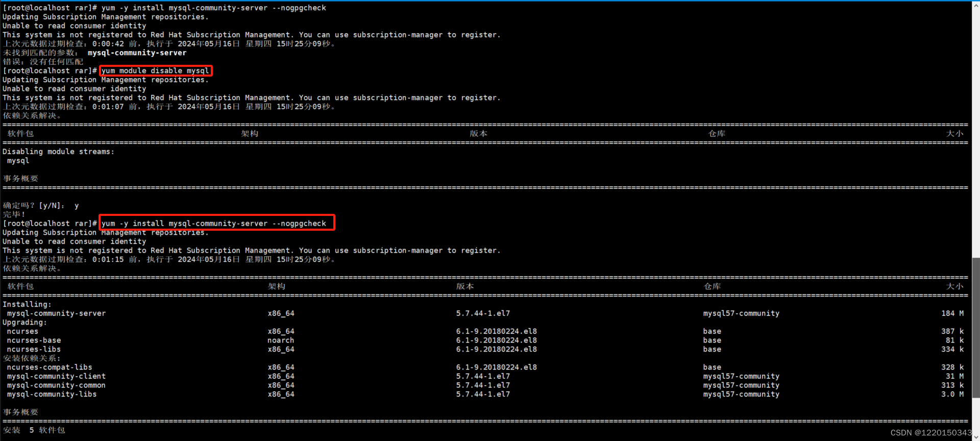Click the '334 k' size value
The width and height of the screenshot is (980, 441).
coord(952,350)
